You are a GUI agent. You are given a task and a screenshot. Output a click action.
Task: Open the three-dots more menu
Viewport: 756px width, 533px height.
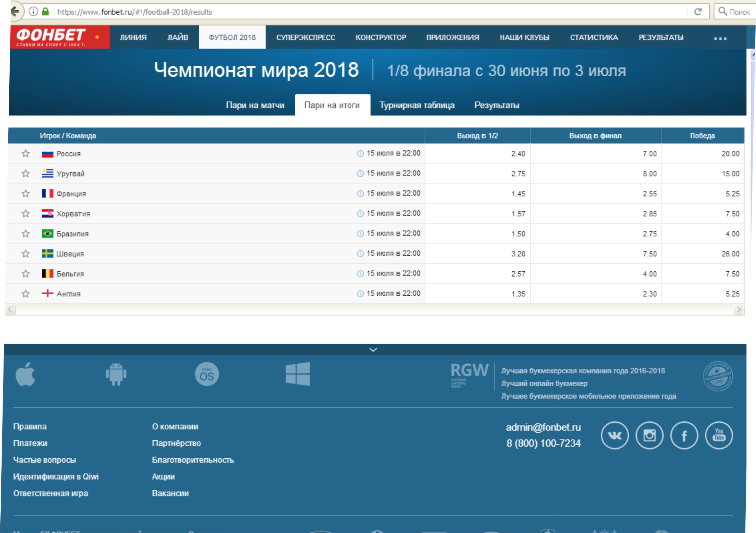click(720, 38)
